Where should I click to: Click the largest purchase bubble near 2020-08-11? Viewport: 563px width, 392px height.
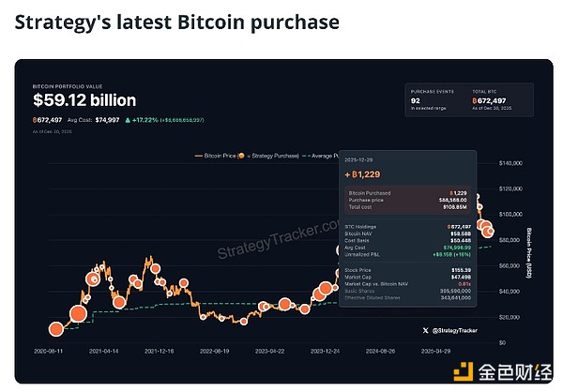[78, 313]
